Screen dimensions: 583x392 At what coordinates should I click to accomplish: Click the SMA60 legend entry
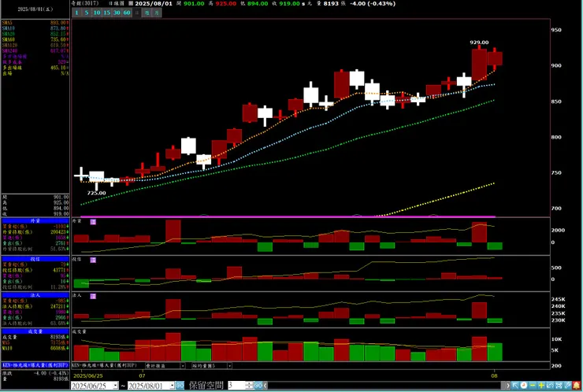[x=35, y=39]
